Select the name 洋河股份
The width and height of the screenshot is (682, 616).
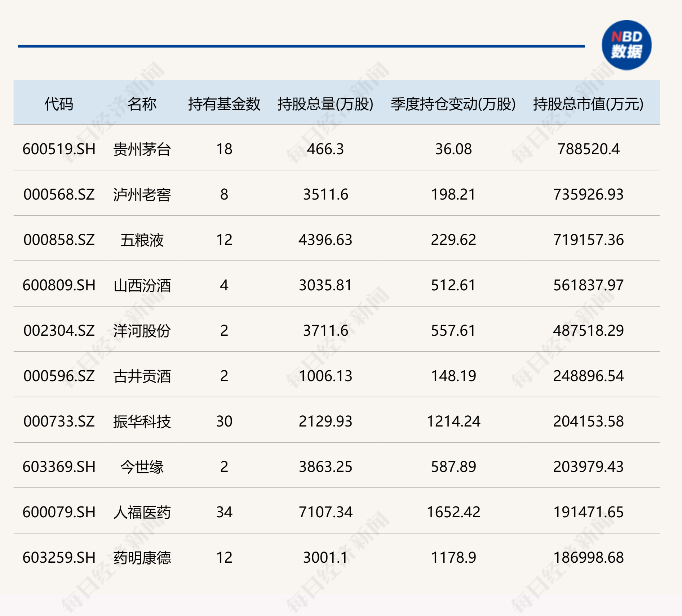142,330
